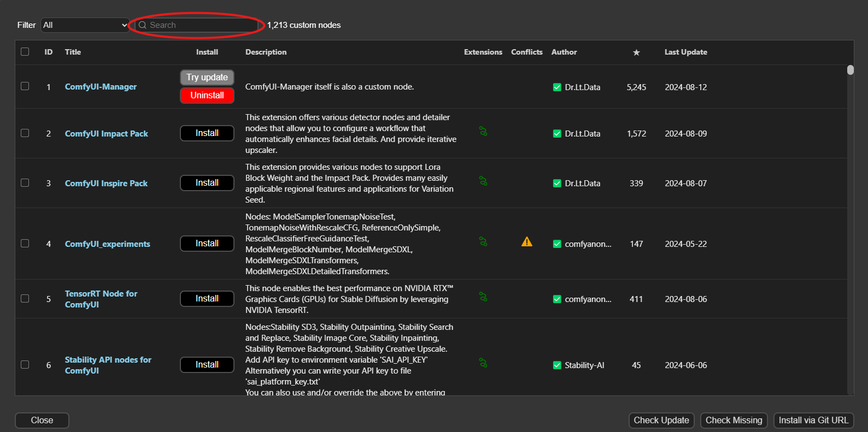Sort by the Install column header
This screenshot has height=432, width=868.
pyautogui.click(x=207, y=52)
